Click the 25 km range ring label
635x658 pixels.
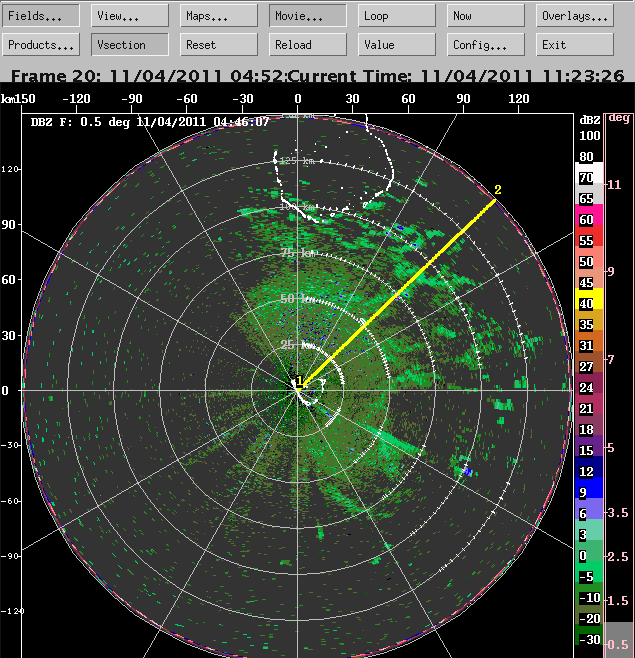(x=298, y=345)
